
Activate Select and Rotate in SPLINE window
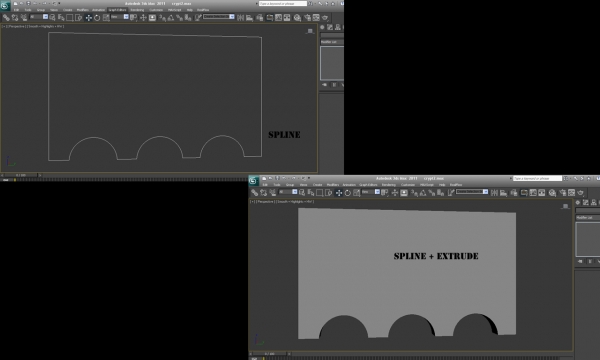pos(97,17)
